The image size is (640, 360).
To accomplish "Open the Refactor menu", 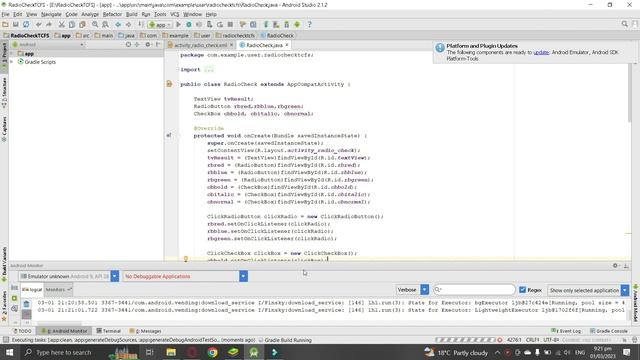I will 112,14.
